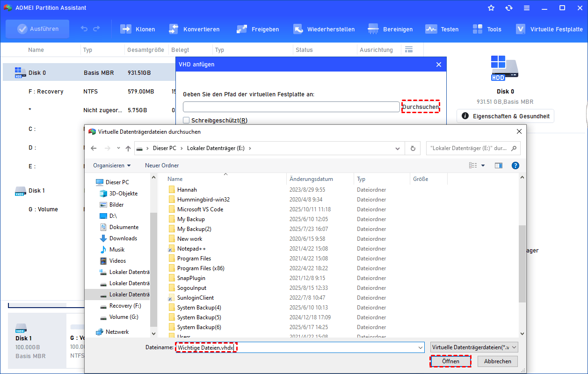Click Eigenschaften & Gesundheit button
This screenshot has width=588, height=374.
pos(505,116)
